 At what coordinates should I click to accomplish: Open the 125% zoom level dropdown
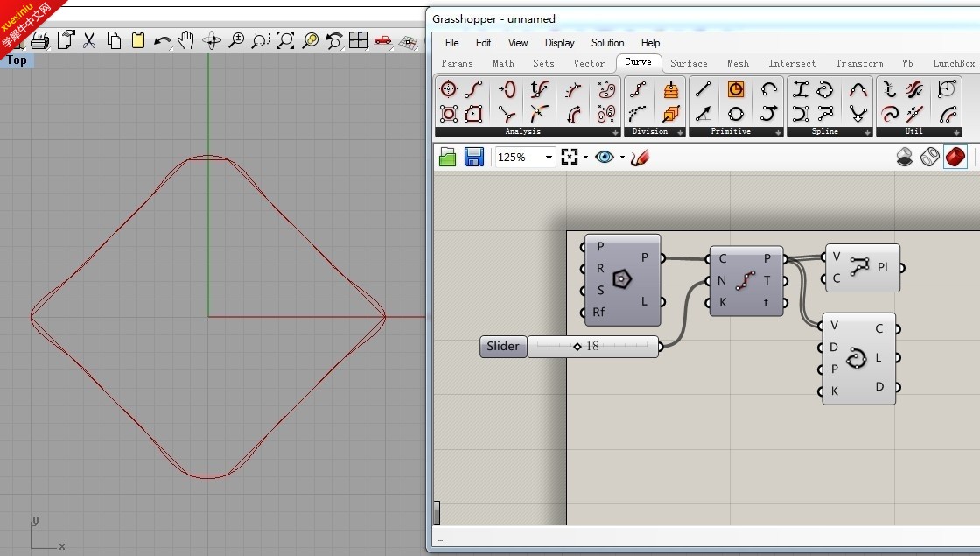tap(549, 158)
